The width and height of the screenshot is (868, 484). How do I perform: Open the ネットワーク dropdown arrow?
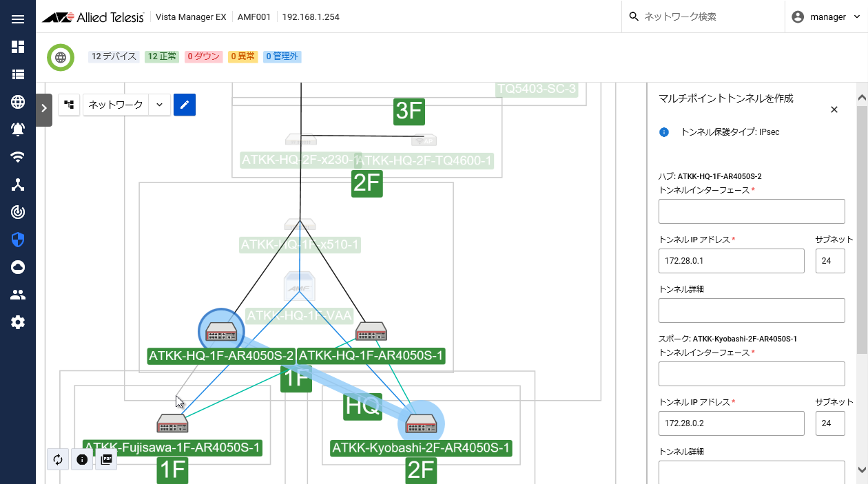[x=159, y=105]
